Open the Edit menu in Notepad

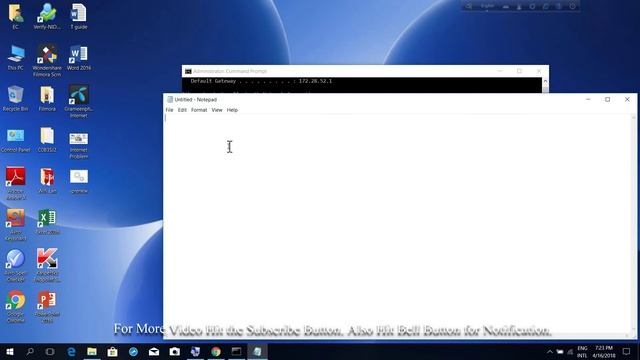pos(182,110)
